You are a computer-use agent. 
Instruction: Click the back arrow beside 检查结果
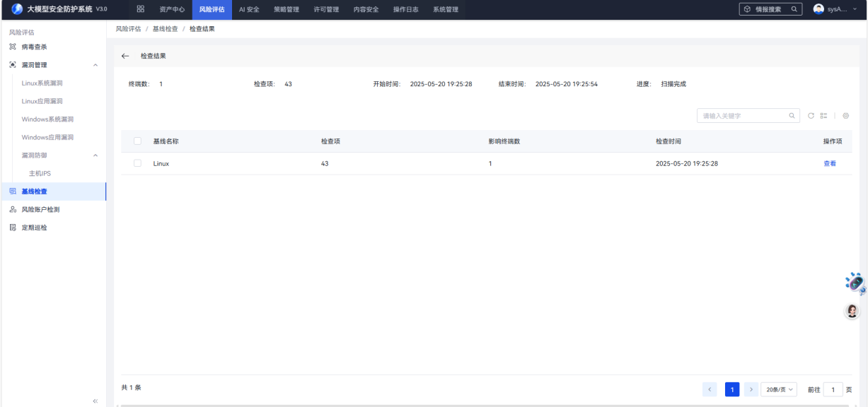(x=125, y=56)
